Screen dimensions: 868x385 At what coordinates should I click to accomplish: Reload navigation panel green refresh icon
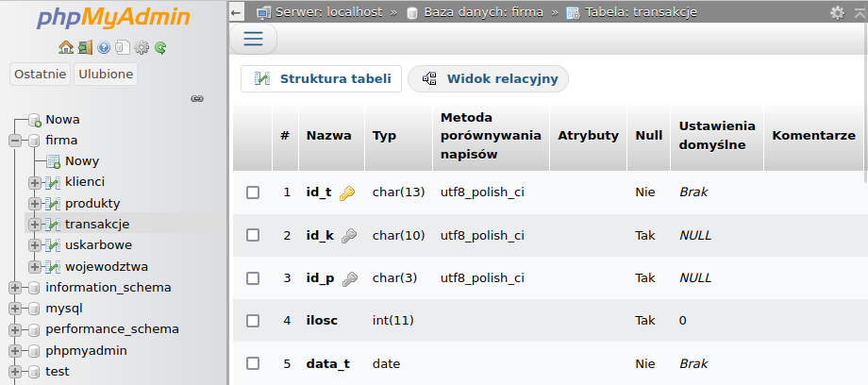[x=160, y=47]
